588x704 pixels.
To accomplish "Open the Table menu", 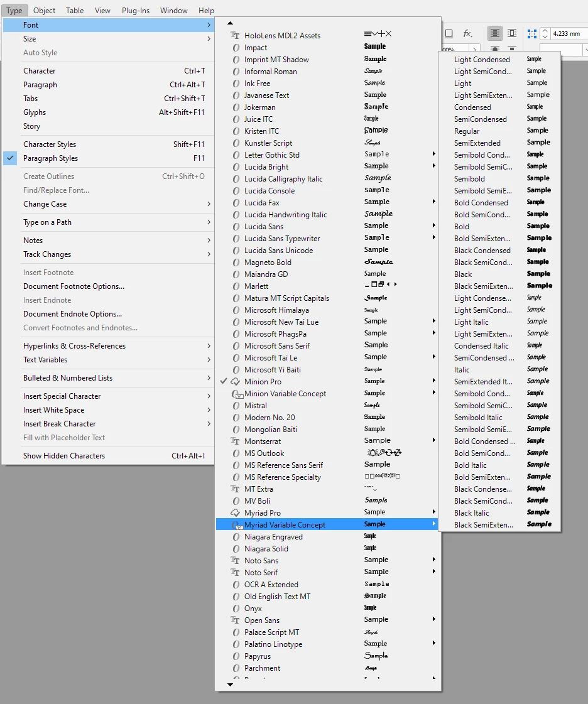I will 75,10.
